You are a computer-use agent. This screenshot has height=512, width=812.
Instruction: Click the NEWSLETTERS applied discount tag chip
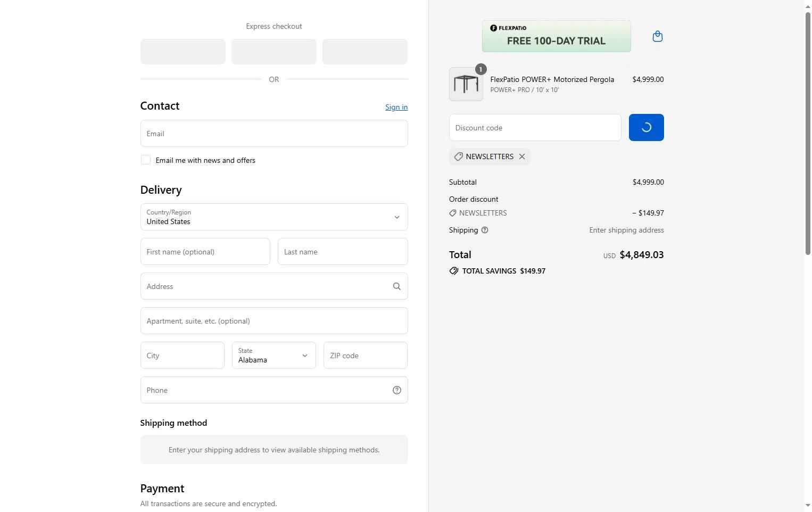pyautogui.click(x=490, y=156)
